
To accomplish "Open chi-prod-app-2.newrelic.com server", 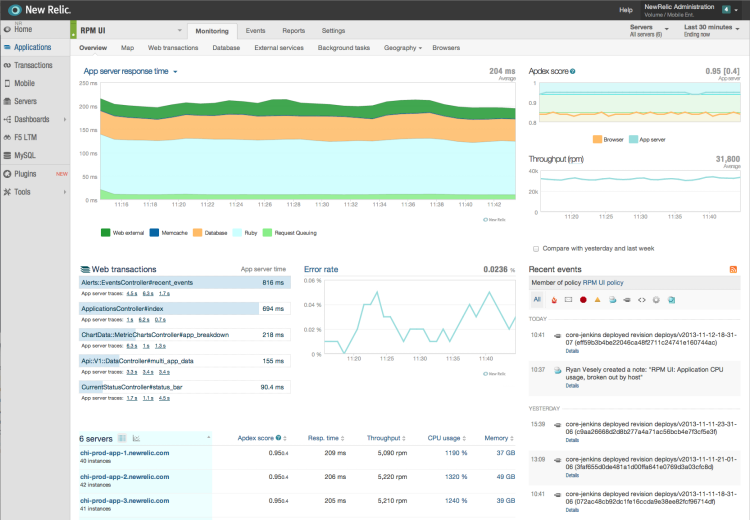I will pos(124,477).
